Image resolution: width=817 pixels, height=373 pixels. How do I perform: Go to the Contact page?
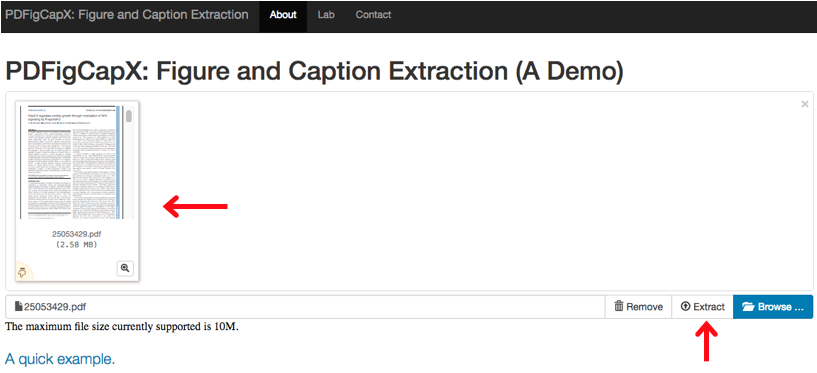373,15
